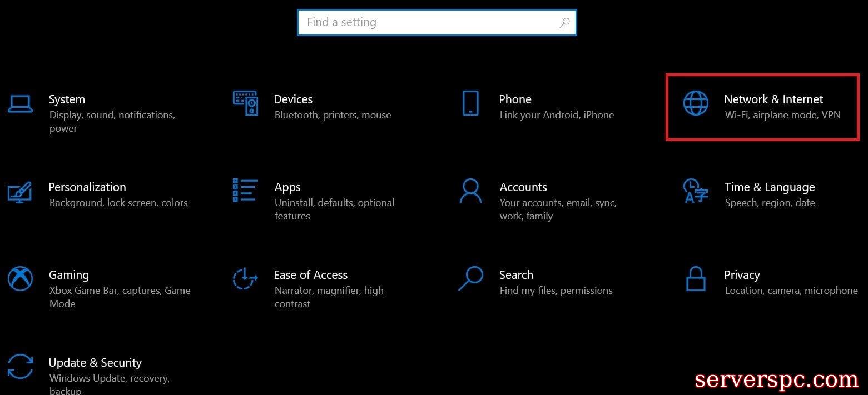
Task: Click the Update & Security sync arrows icon
Action: [21, 367]
